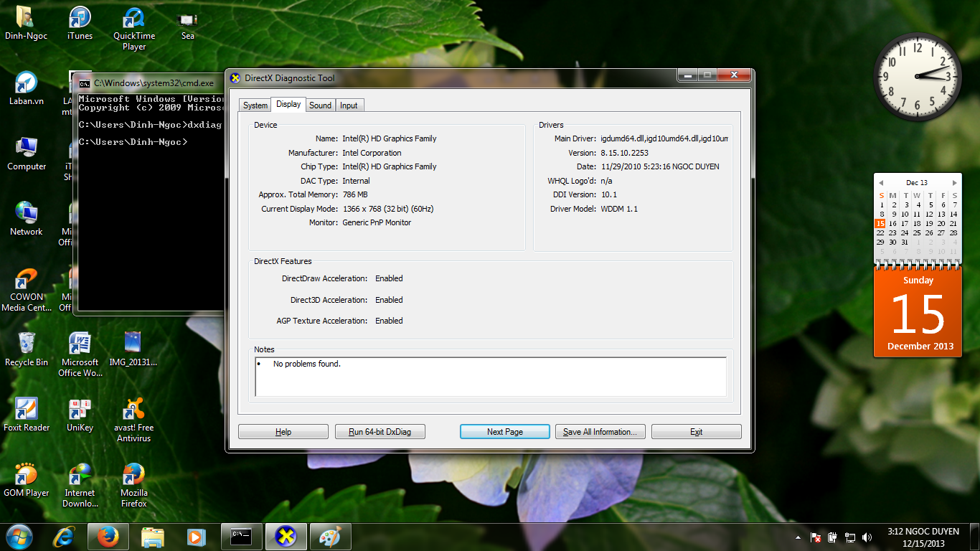Click AGP Texture Acceleration Enabled value
The width and height of the screenshot is (980, 551).
(x=389, y=321)
